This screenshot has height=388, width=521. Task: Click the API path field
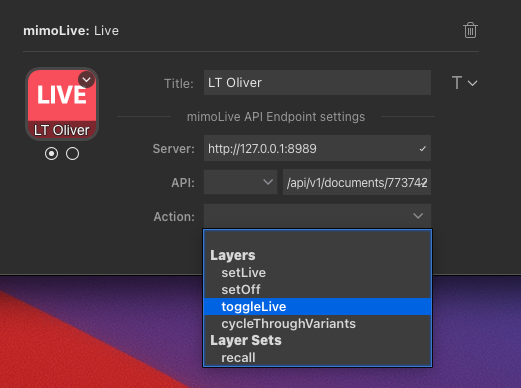pos(357,182)
